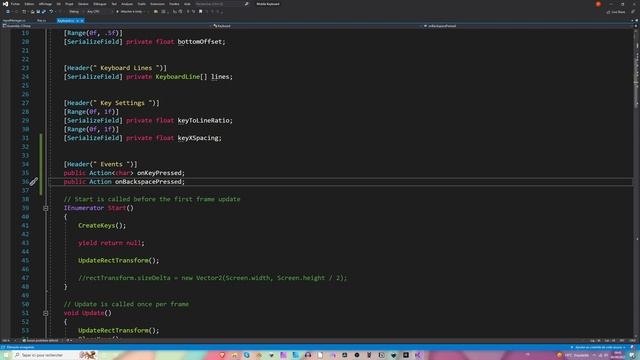Click the weather widget in system tray

[x=573, y=355]
